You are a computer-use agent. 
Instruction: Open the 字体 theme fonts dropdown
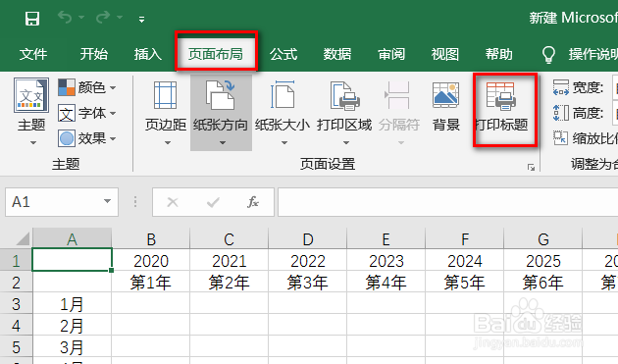(x=87, y=113)
